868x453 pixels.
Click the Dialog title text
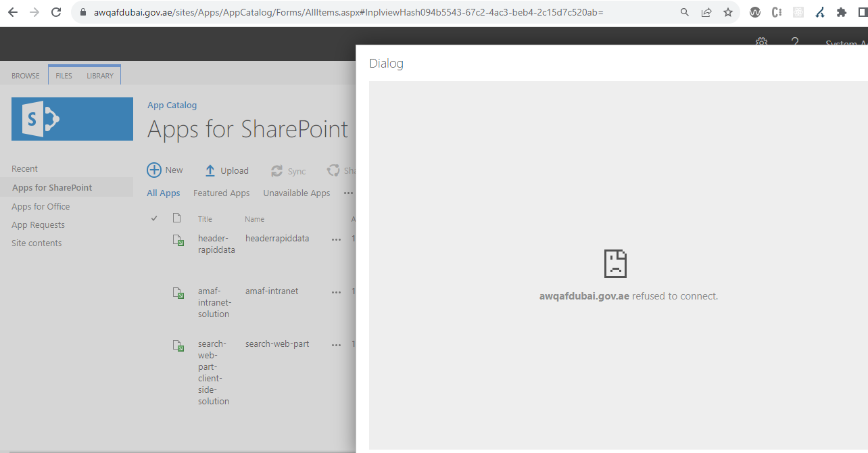click(x=386, y=64)
